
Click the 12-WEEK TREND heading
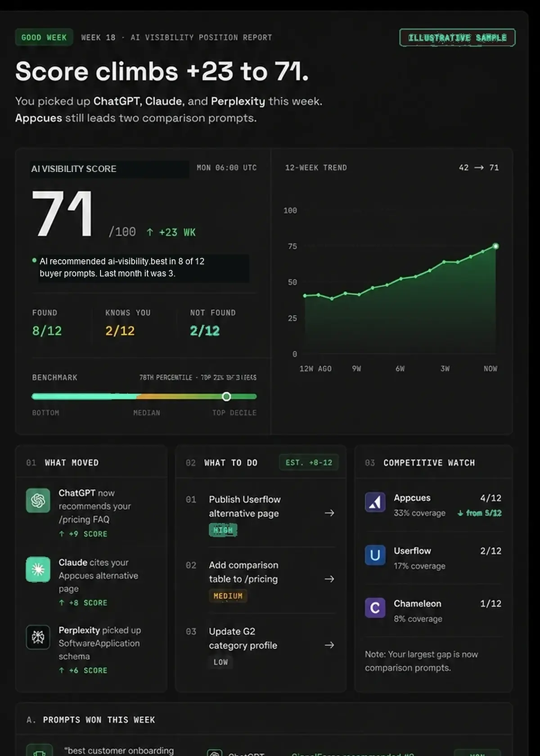(x=316, y=167)
